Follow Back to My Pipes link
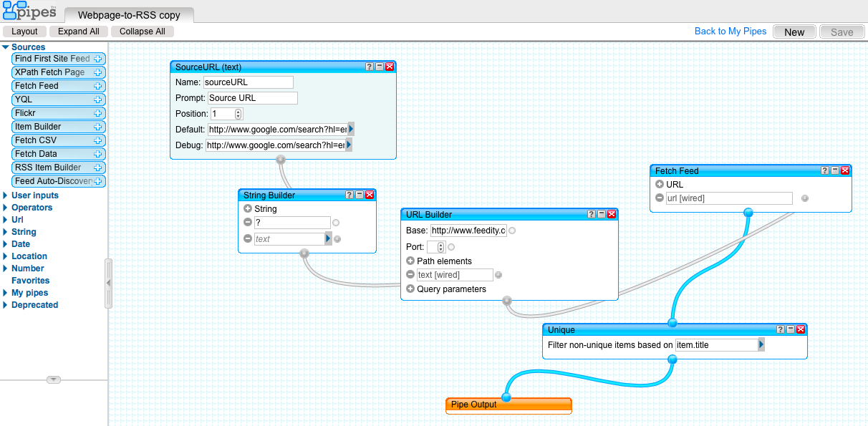Screen dimensions: 868x426 (x=730, y=32)
